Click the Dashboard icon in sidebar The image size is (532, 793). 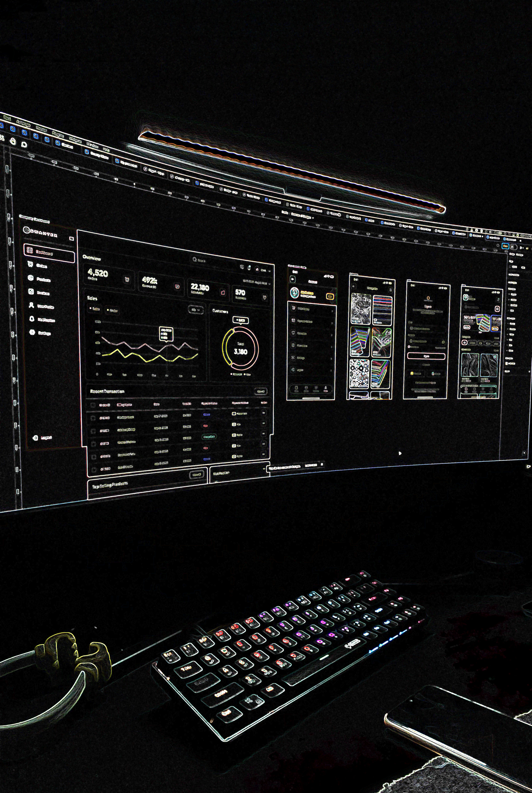(x=30, y=250)
